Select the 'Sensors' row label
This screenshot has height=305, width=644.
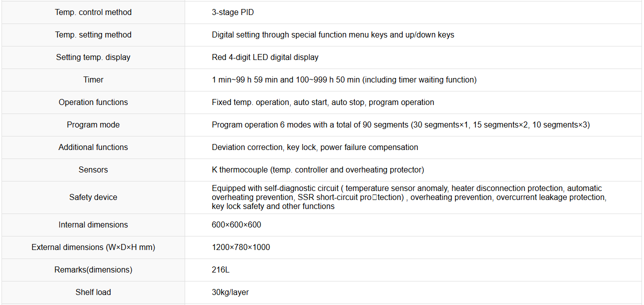point(93,169)
